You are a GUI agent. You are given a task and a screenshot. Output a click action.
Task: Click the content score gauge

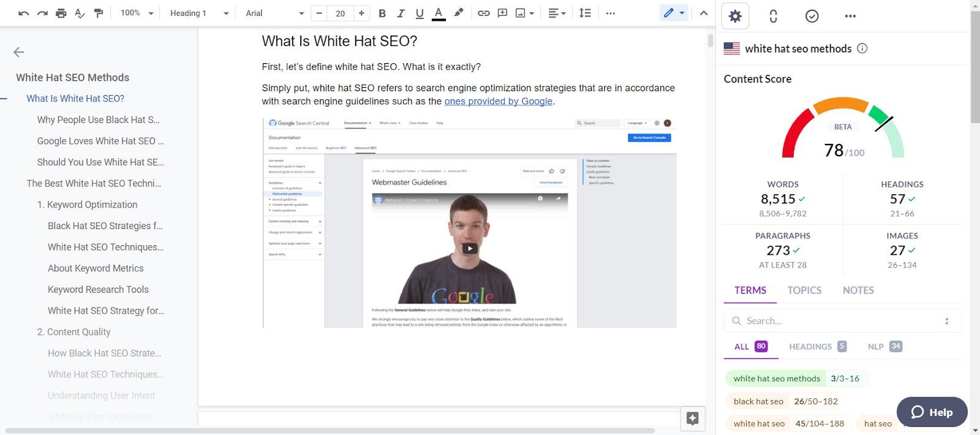[843, 127]
